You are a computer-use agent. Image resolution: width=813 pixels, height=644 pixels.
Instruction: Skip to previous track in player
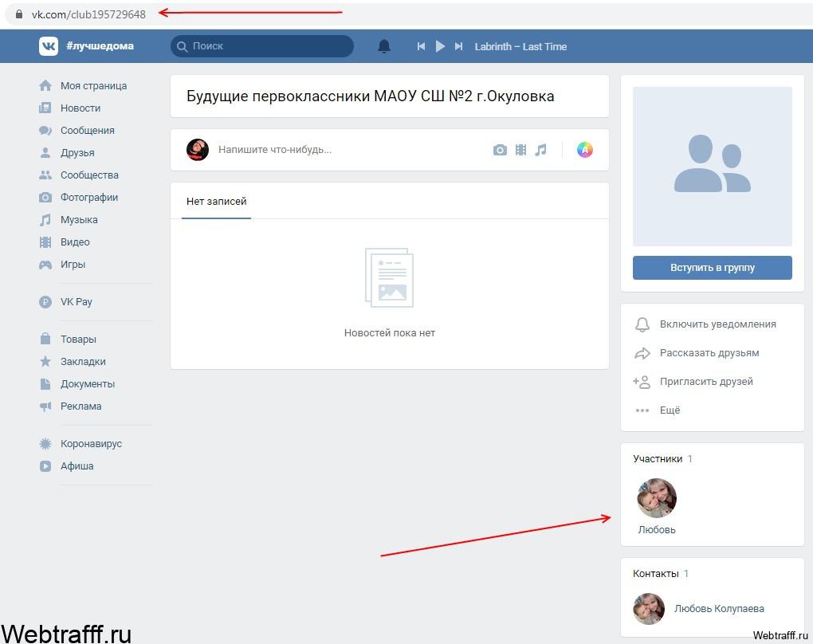point(421,46)
